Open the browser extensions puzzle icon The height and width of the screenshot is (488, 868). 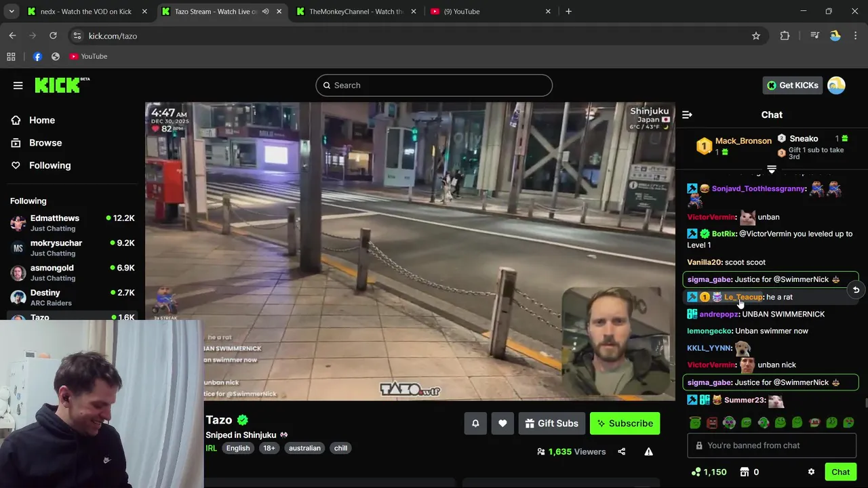click(785, 36)
